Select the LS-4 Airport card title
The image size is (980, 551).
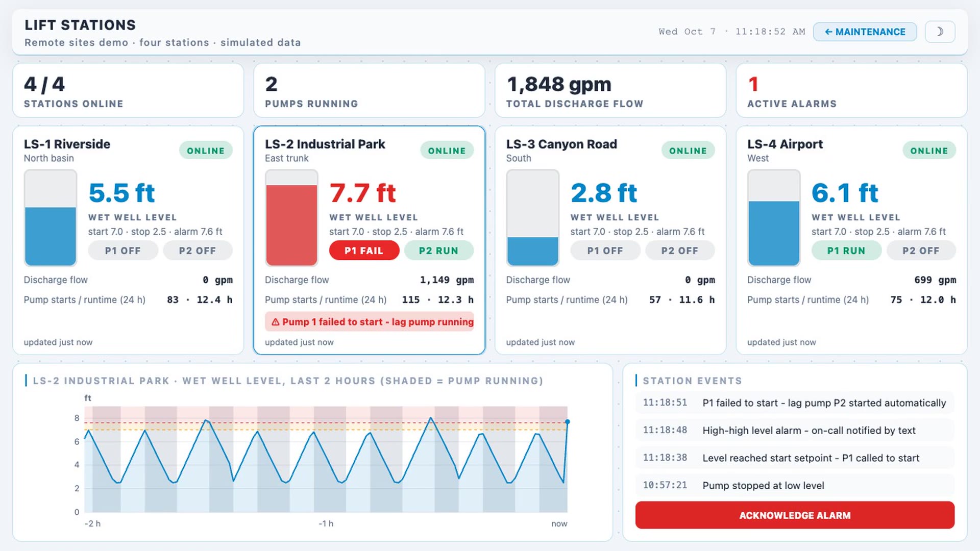[785, 144]
